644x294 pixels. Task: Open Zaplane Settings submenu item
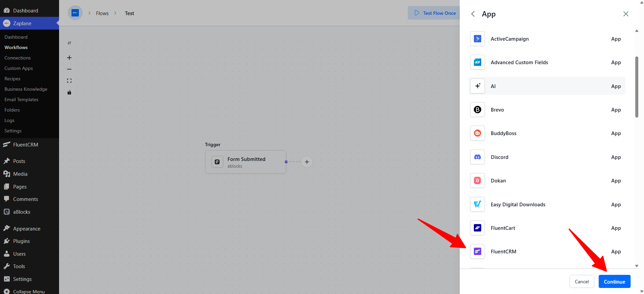13,131
